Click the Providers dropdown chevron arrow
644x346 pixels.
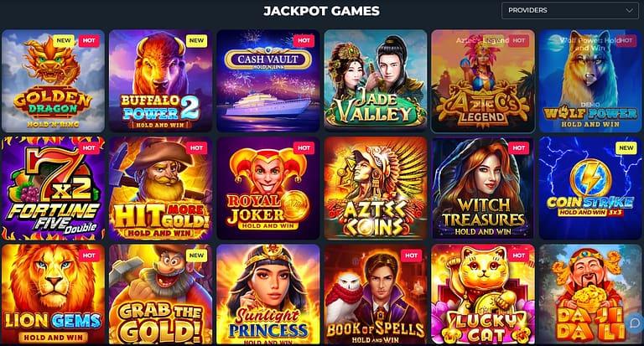(x=629, y=11)
